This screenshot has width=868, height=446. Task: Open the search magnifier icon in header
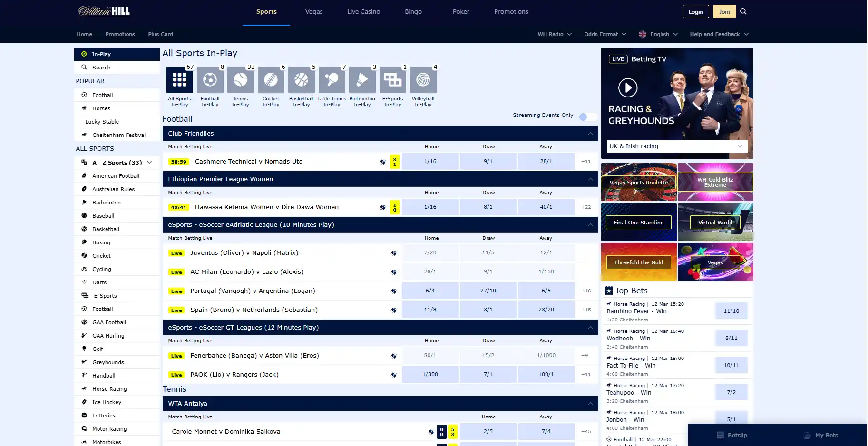(x=743, y=12)
